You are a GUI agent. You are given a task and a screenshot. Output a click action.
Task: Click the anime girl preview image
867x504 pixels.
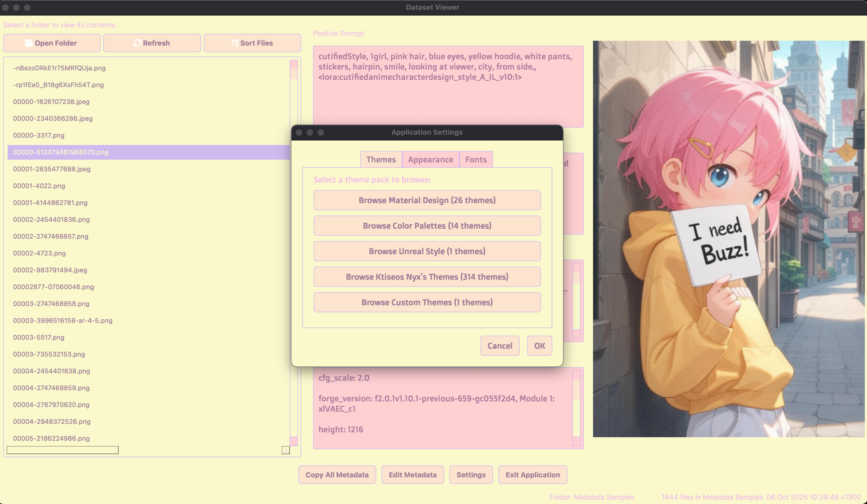tap(728, 239)
